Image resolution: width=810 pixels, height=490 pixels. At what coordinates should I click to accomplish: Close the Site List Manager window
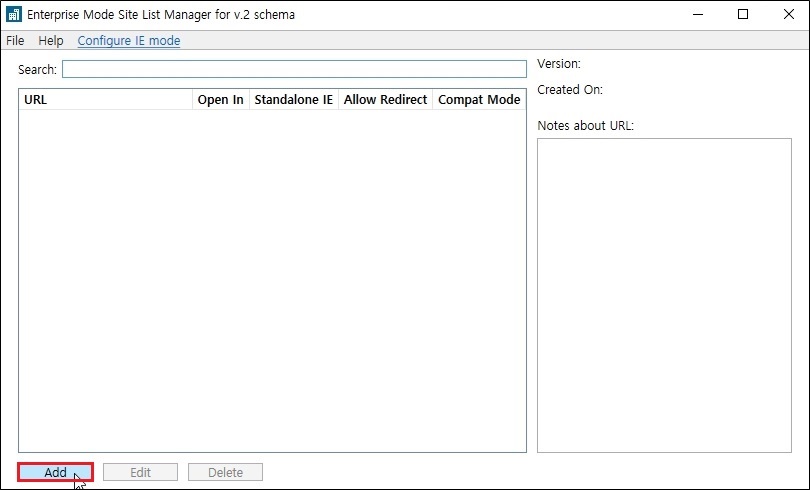(x=788, y=14)
